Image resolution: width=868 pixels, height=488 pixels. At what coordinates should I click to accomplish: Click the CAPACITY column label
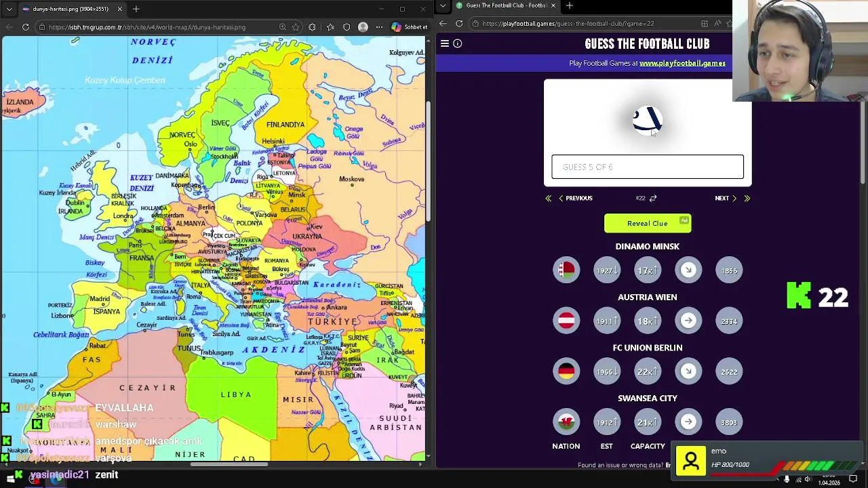click(x=648, y=446)
